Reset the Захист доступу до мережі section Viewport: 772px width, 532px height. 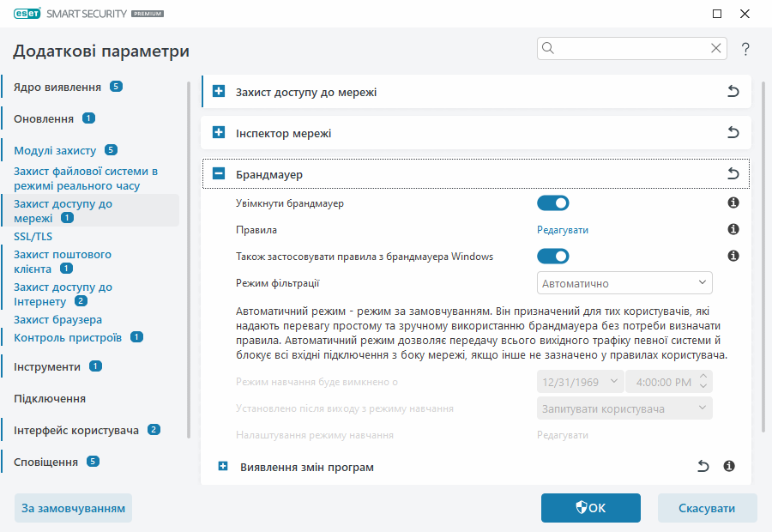(733, 92)
